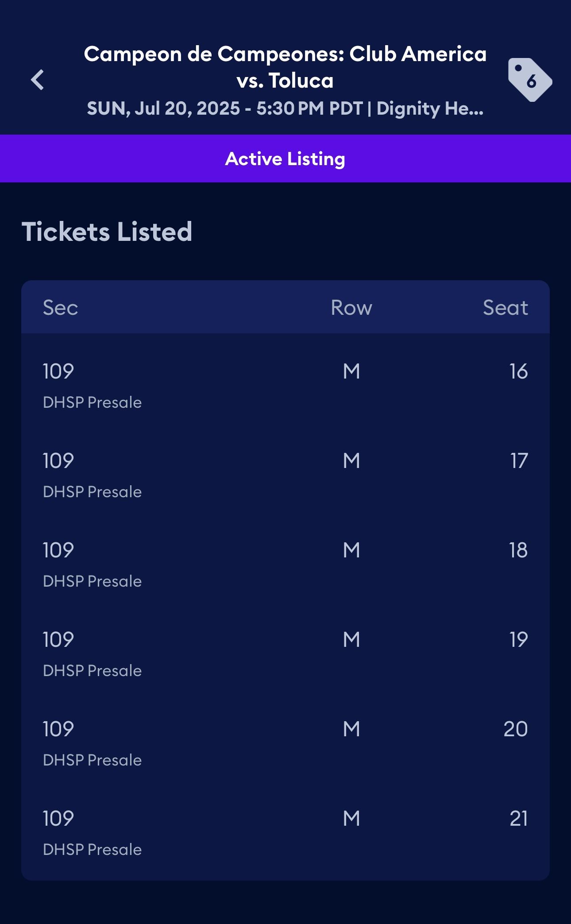Select the Sec column header
571x924 pixels.
[60, 307]
